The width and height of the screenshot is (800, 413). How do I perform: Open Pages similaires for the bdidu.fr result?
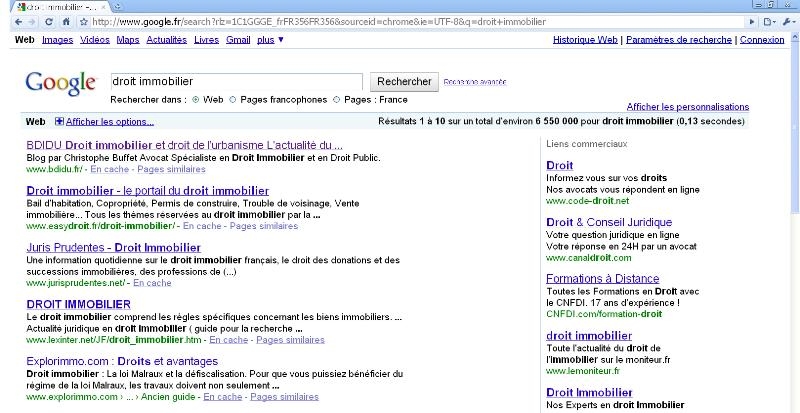click(171, 169)
